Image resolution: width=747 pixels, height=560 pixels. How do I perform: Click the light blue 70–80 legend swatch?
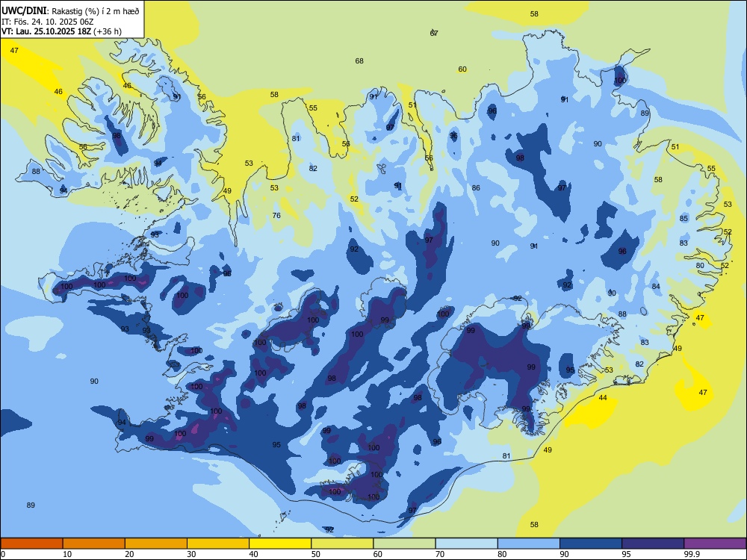click(x=466, y=544)
